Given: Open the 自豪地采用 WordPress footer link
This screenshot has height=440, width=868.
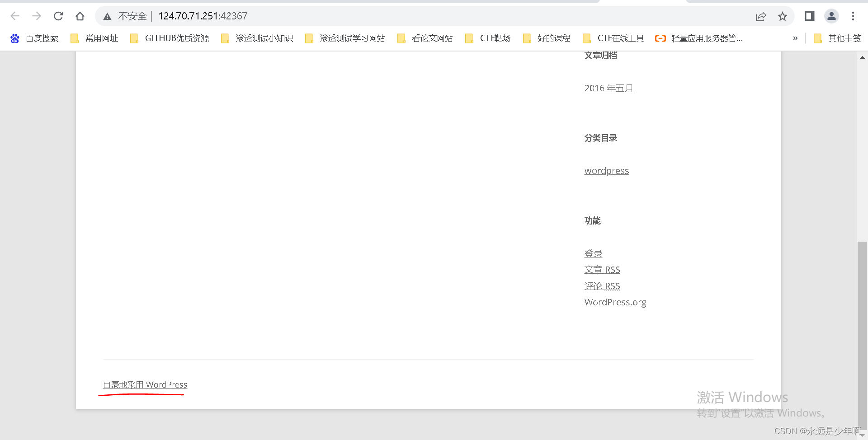Looking at the screenshot, I should 145,384.
